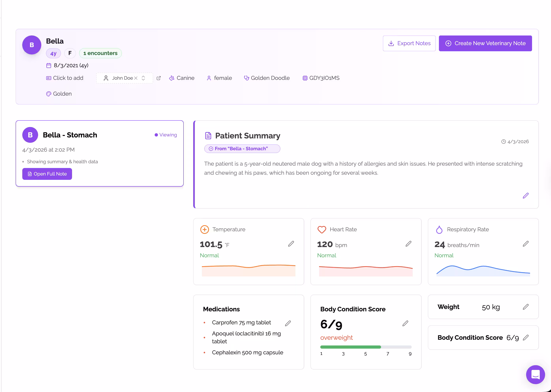
Task: Open the owner selector dropdown chevrons
Action: click(143, 78)
